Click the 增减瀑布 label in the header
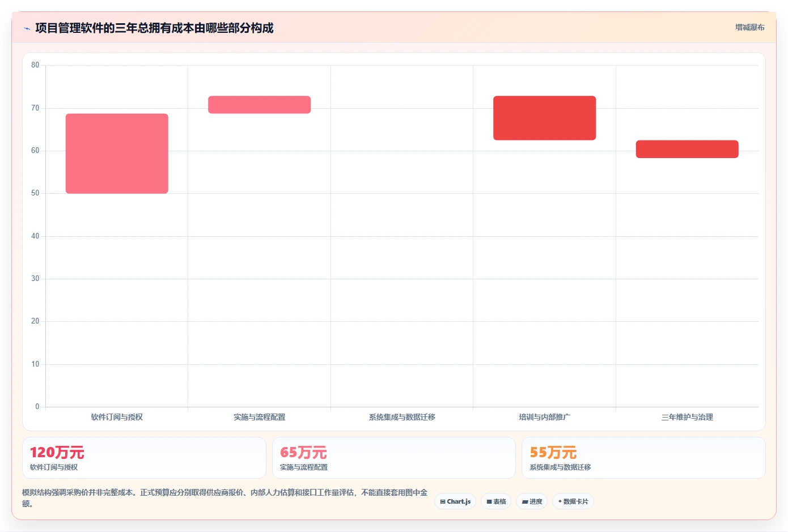 tap(749, 27)
